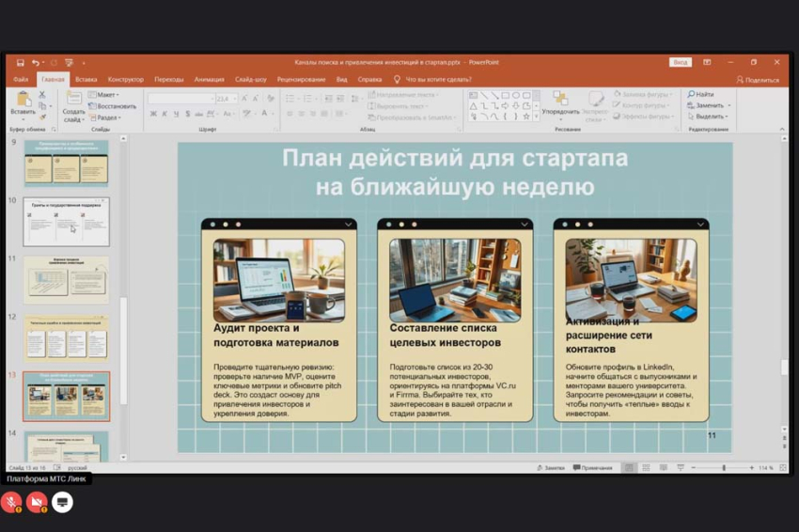Click the Вход sign-in button
The height and width of the screenshot is (532, 799).
[681, 62]
